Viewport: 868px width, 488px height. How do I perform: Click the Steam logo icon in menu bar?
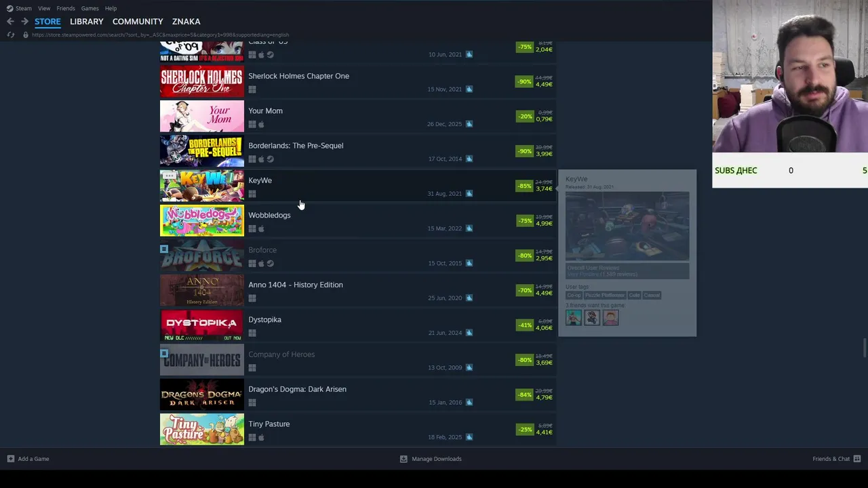[9, 8]
